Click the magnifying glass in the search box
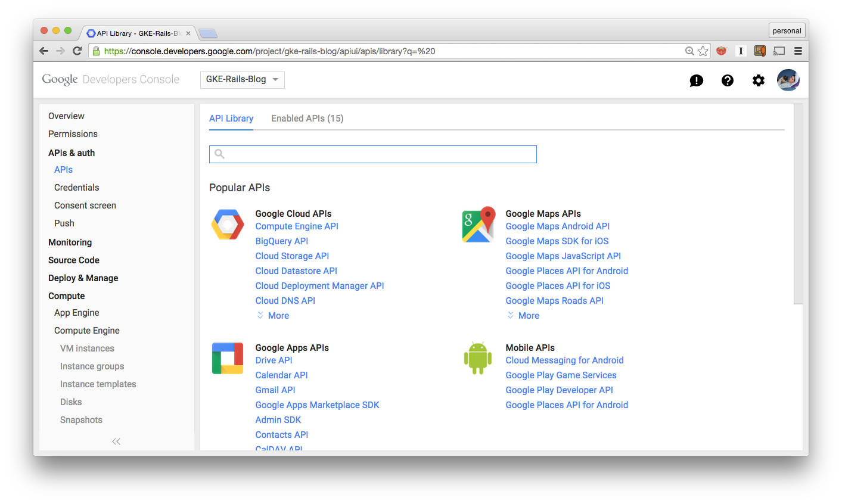The height and width of the screenshot is (504, 842). pyautogui.click(x=219, y=154)
